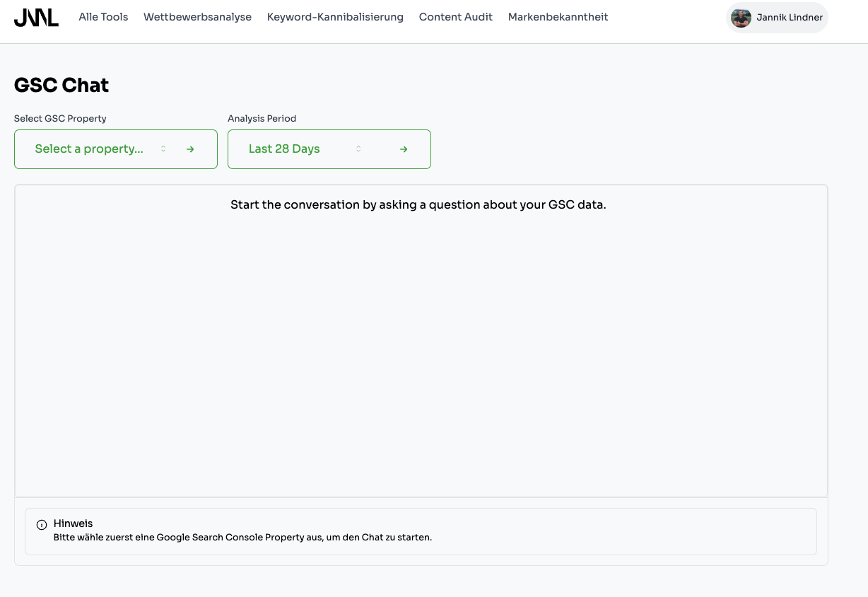Open the Wettbewerbsanalyse tool
868x597 pixels.
pyautogui.click(x=197, y=17)
